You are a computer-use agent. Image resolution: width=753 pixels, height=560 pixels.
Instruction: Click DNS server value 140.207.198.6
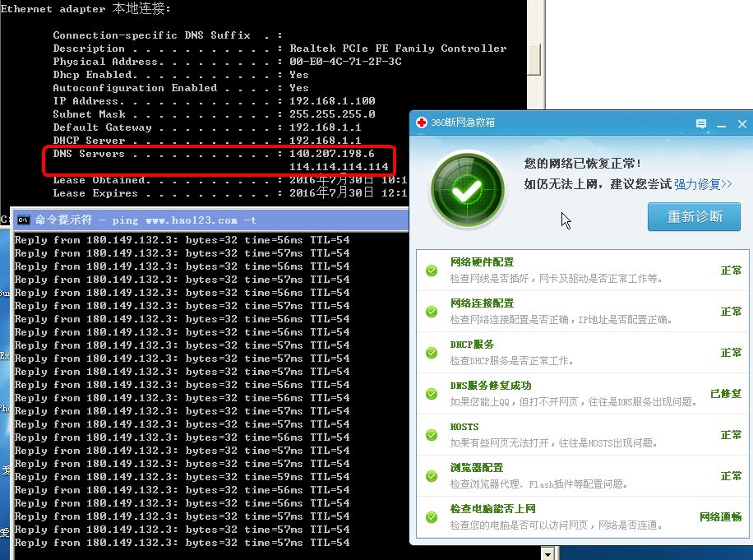click(x=332, y=154)
